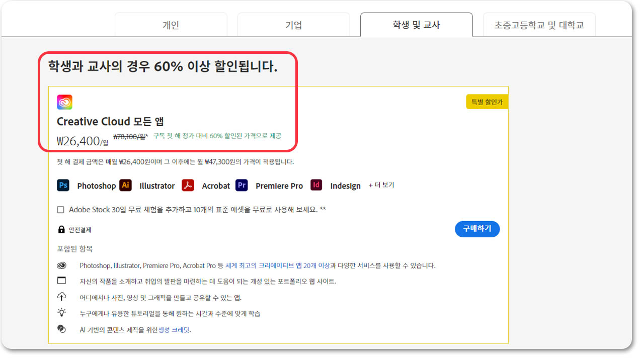Click the cloud upload share icon

pos(61,296)
